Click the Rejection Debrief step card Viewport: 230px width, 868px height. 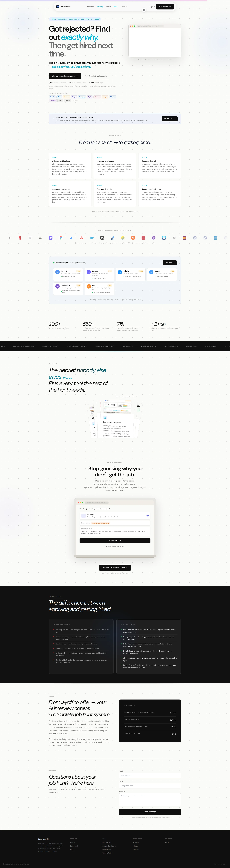(160, 166)
